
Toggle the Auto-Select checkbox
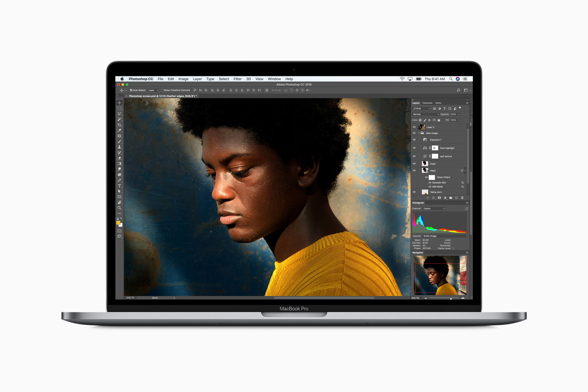pyautogui.click(x=131, y=90)
